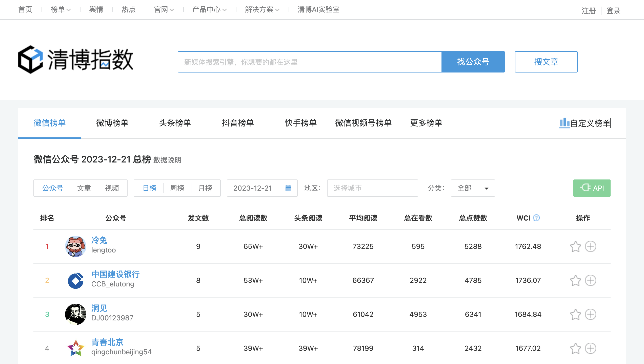Expand the 产品中心 navigation dropdown
The height and width of the screenshot is (364, 644).
coord(210,10)
